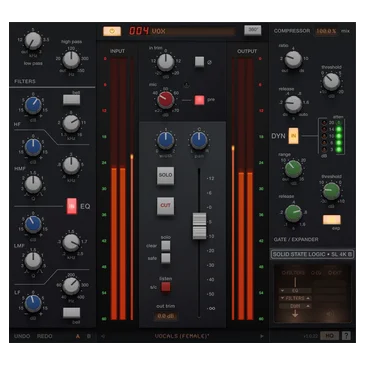The image size is (365, 365).
Task: Click the HMF blue gain knob
Action: [33, 147]
